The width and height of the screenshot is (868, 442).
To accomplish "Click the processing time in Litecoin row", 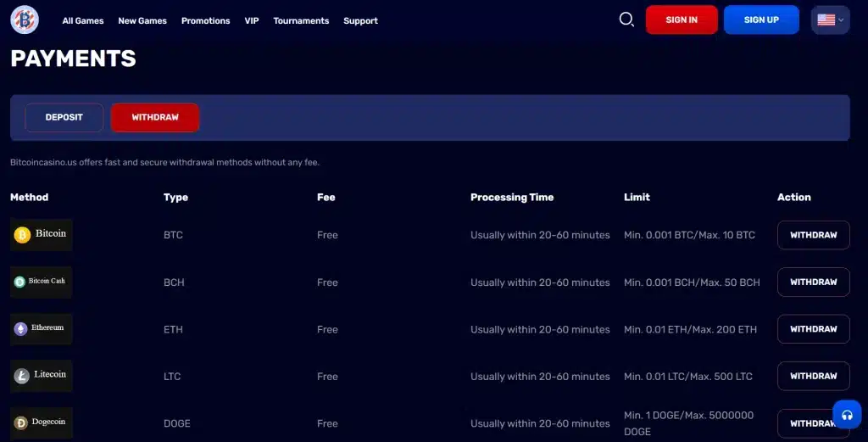I will pyautogui.click(x=540, y=377).
